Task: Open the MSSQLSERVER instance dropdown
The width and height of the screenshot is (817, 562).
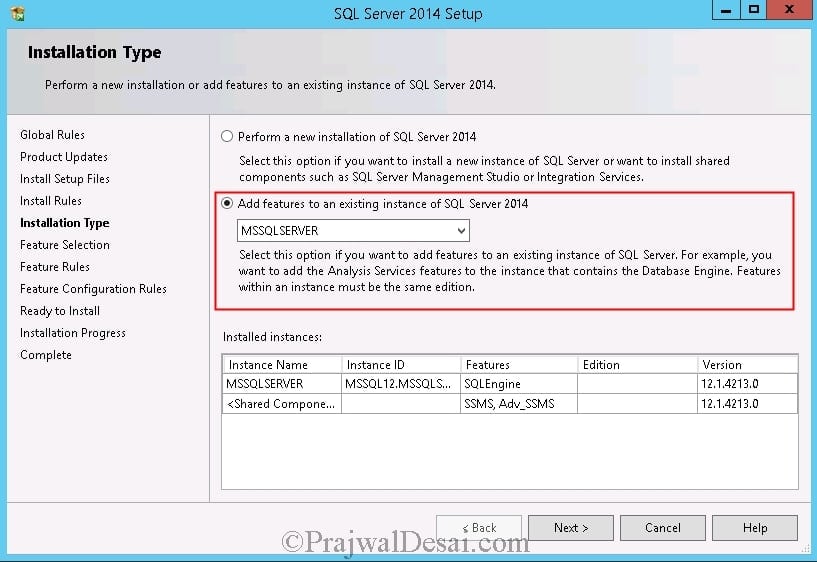Action: click(x=353, y=230)
